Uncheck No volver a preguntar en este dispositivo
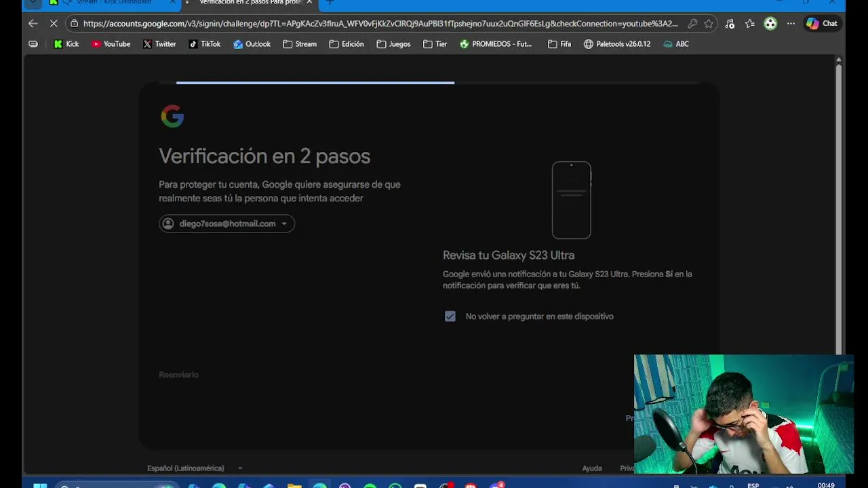The width and height of the screenshot is (868, 488). (450, 317)
